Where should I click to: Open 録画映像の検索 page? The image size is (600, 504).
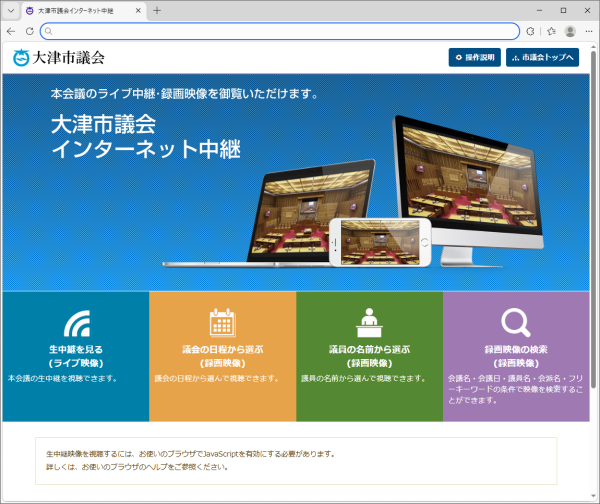[x=515, y=356]
